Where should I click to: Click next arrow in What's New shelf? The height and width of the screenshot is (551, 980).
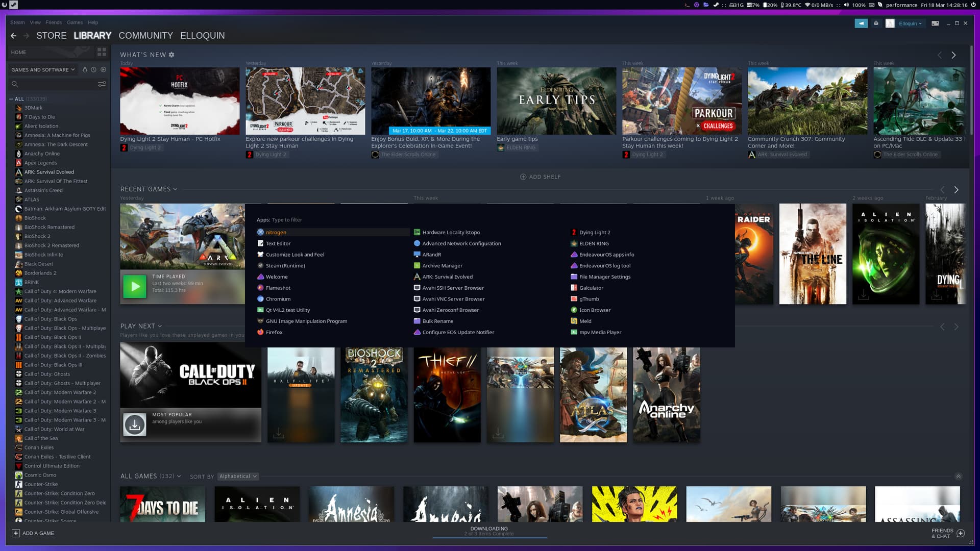tap(953, 55)
